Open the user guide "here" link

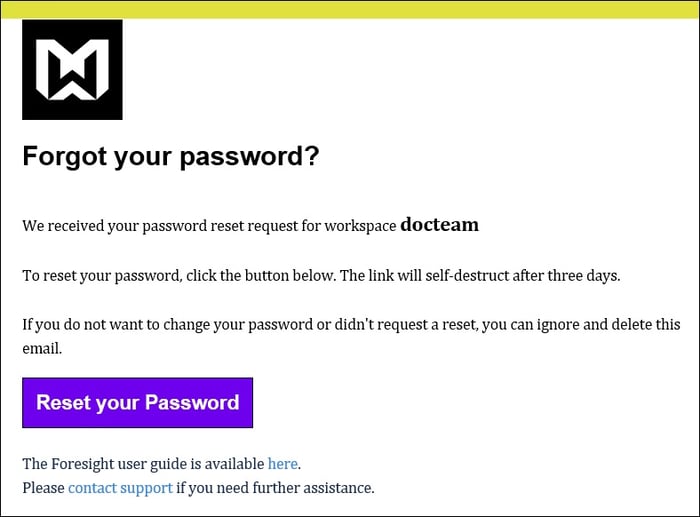(282, 463)
